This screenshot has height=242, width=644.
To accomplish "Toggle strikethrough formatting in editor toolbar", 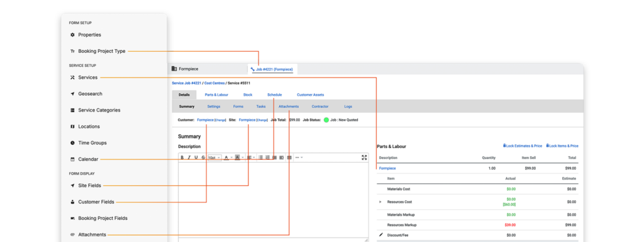I will tap(203, 157).
